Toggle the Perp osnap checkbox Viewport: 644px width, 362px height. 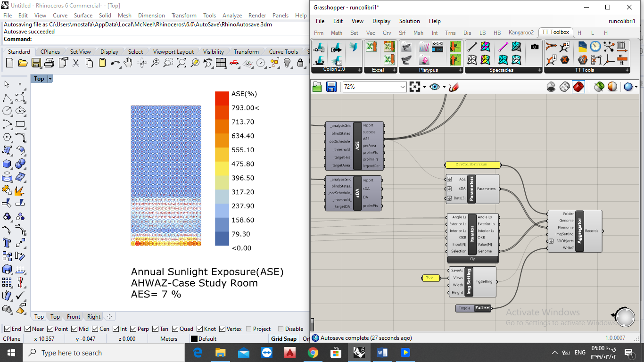coord(133,329)
